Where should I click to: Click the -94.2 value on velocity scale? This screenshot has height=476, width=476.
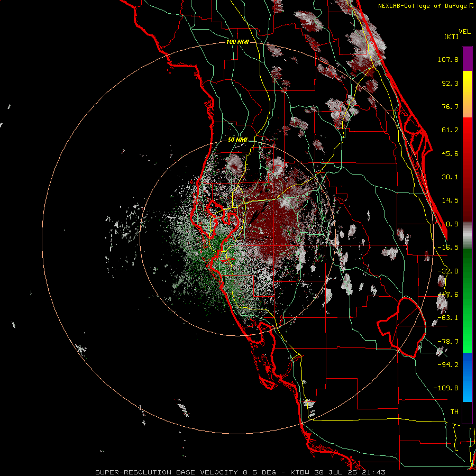448,364
